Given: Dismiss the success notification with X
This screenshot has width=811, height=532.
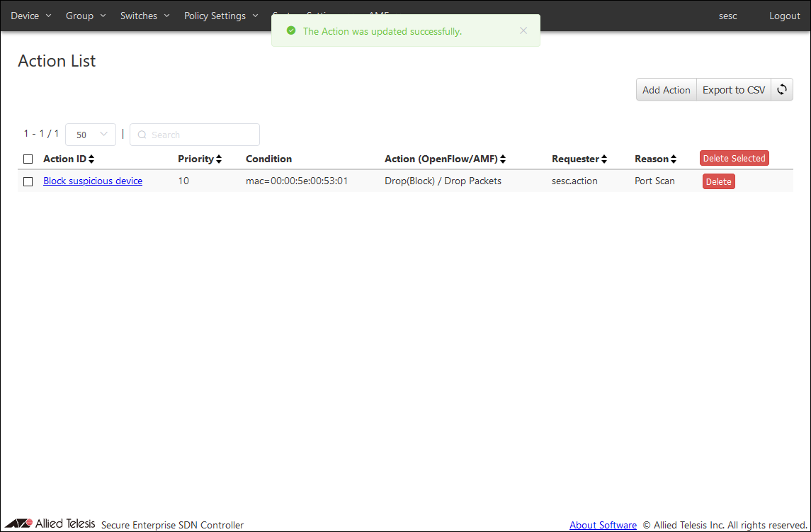Looking at the screenshot, I should 523,30.
